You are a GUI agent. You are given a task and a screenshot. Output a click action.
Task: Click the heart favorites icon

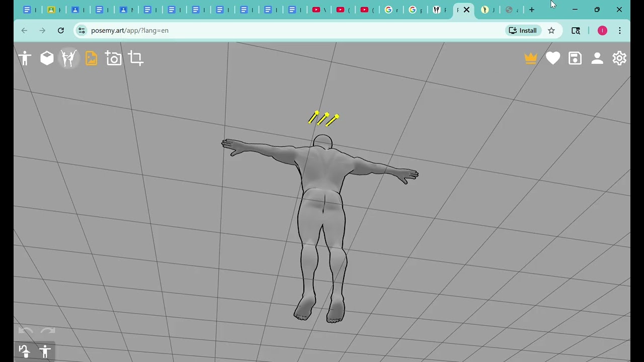coord(553,58)
